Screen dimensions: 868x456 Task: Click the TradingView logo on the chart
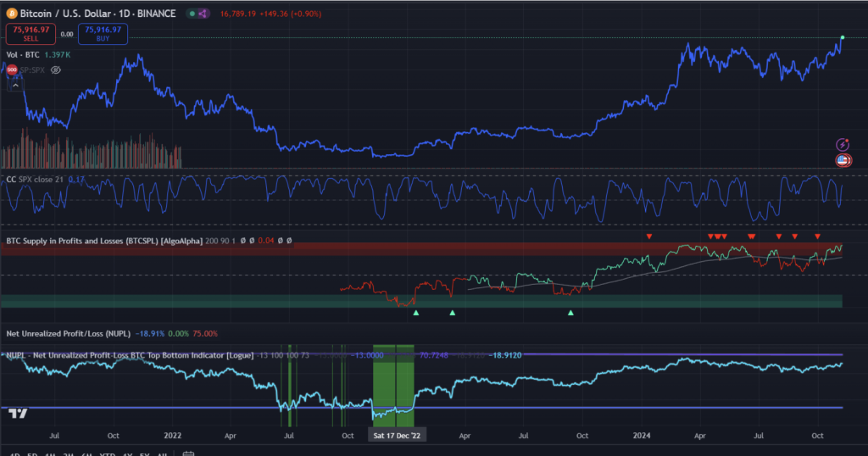point(18,414)
